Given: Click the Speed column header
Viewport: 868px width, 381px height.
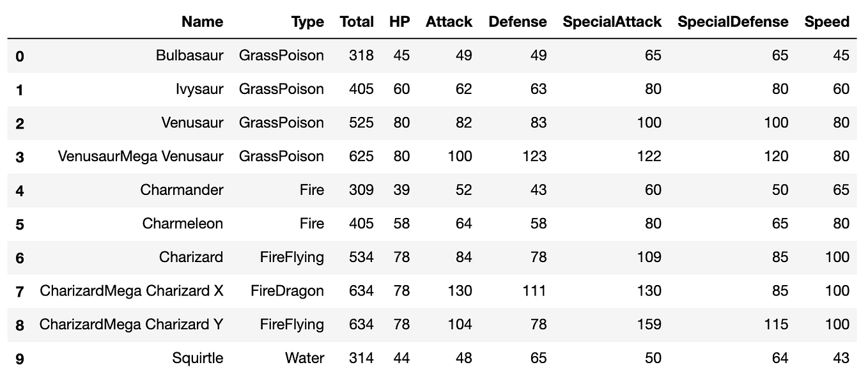Looking at the screenshot, I should (x=827, y=22).
